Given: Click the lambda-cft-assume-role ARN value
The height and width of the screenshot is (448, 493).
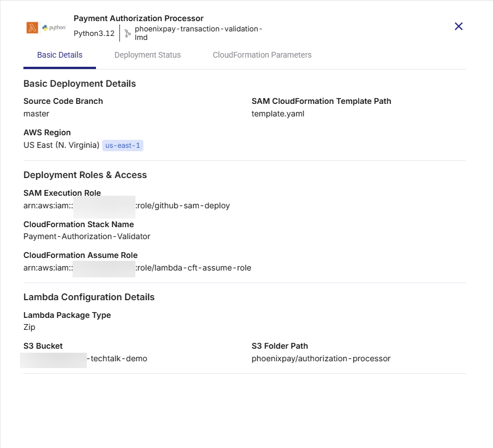Looking at the screenshot, I should click(137, 268).
